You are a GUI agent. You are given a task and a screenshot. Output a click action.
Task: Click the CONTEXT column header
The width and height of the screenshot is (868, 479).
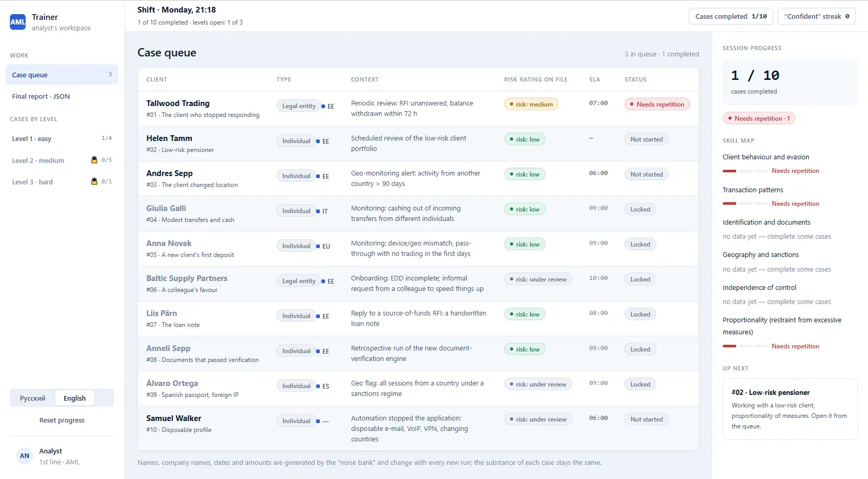365,79
